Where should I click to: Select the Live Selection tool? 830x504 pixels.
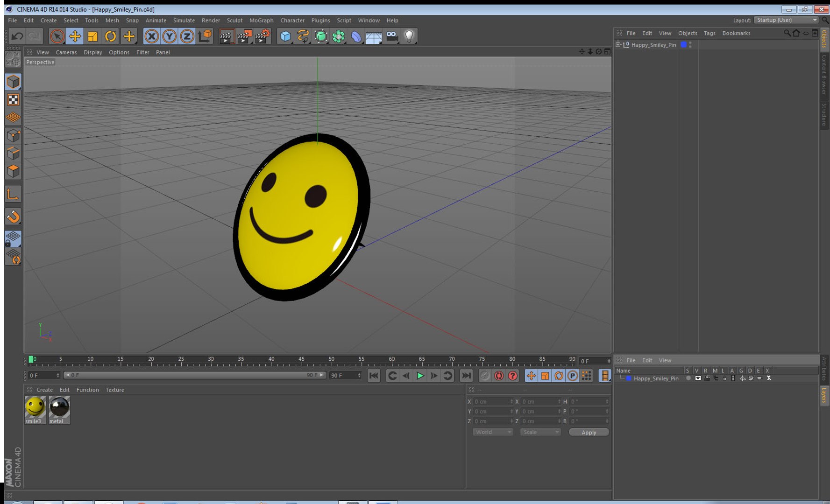tap(57, 36)
